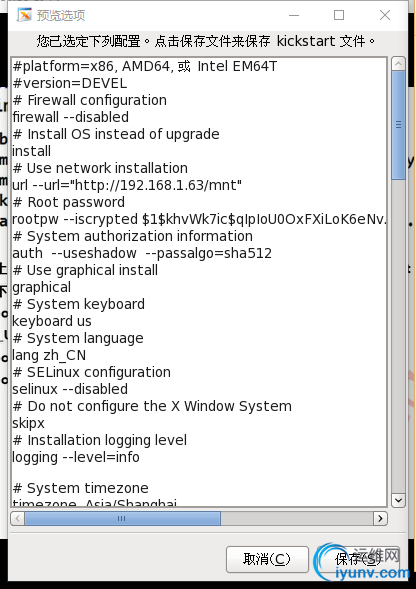Viewport: 416px width, 589px height.
Task: Click the Save button 保存(S)
Action: click(x=357, y=559)
